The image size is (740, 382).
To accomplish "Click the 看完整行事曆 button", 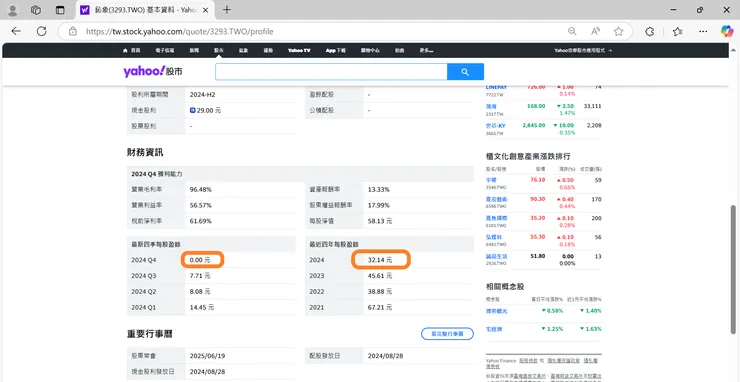I will click(447, 334).
